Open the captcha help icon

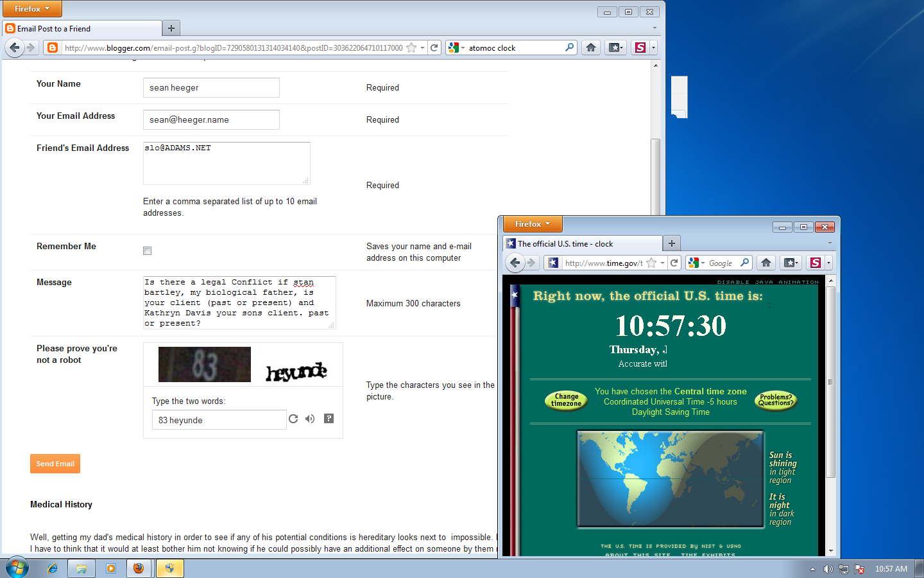(x=329, y=419)
